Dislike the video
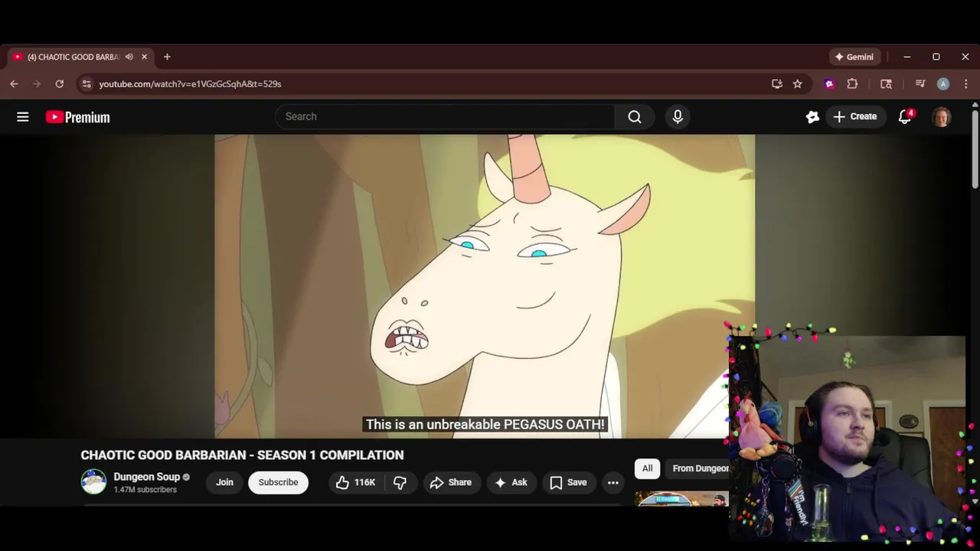Image resolution: width=980 pixels, height=551 pixels. tap(400, 482)
